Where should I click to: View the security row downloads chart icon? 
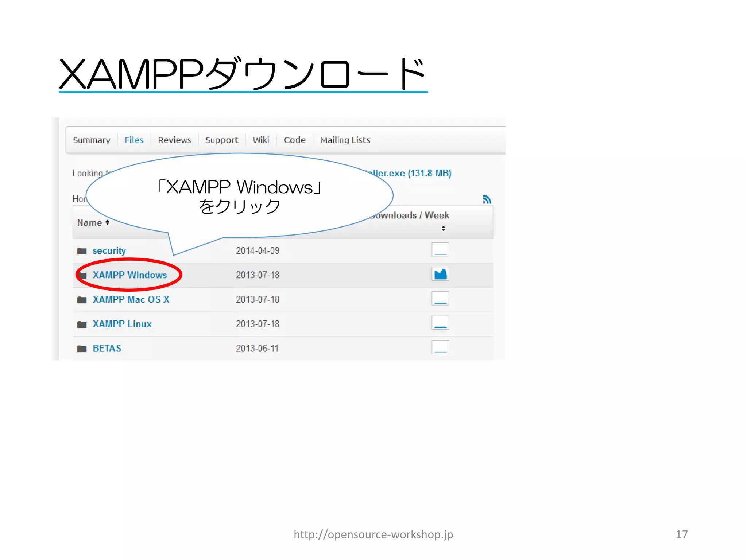[x=440, y=249]
